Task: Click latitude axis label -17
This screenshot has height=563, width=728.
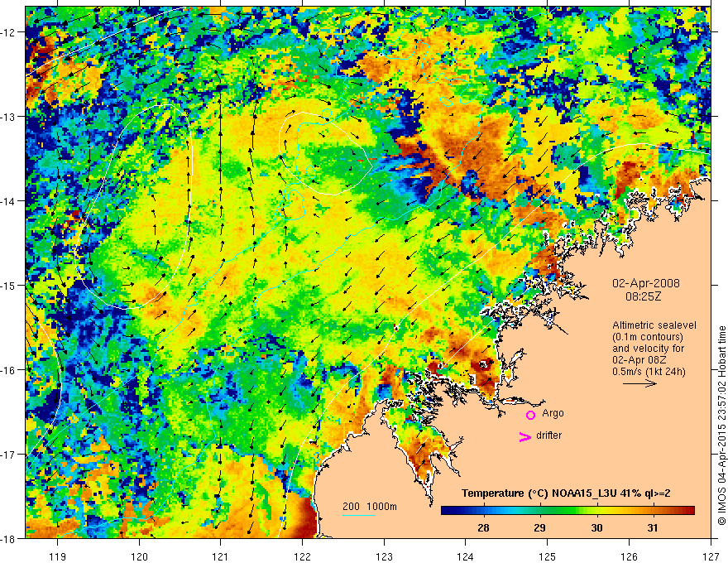Action: pos(9,454)
